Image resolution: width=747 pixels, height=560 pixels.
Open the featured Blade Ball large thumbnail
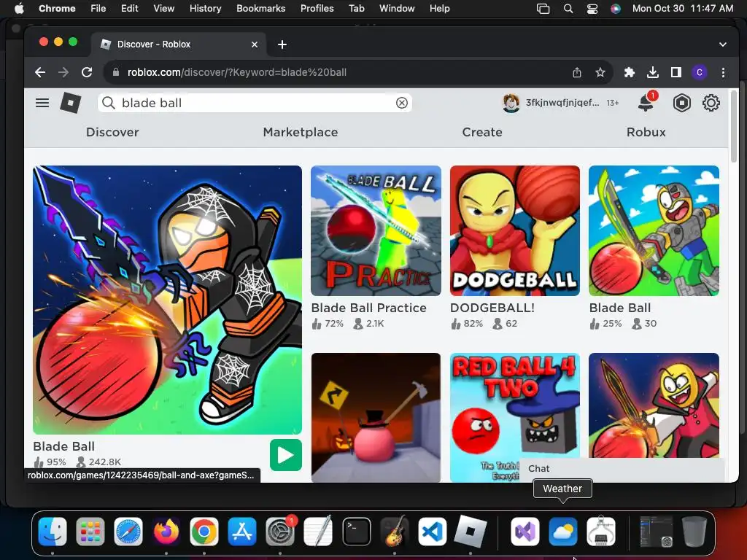point(167,300)
